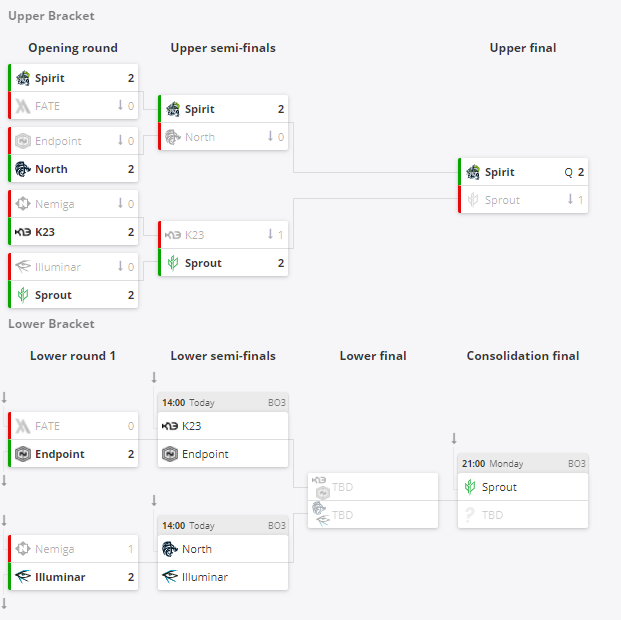
Task: Open the 21:00 Monday Consolidation final match
Action: click(523, 464)
